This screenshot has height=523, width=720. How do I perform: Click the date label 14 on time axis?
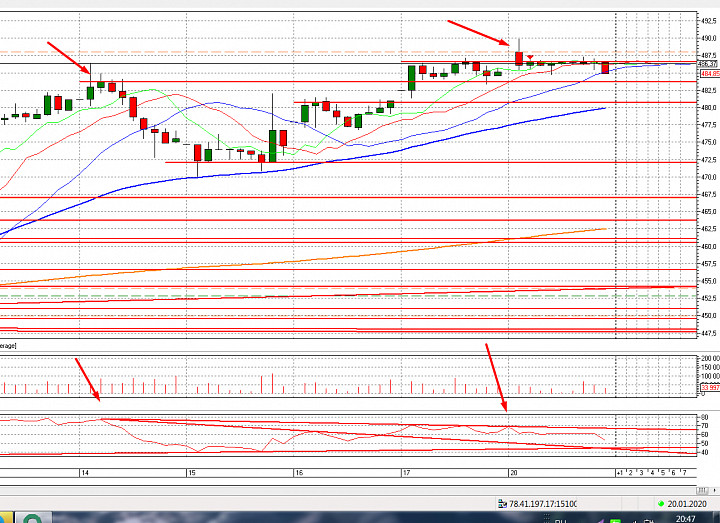(x=85, y=472)
